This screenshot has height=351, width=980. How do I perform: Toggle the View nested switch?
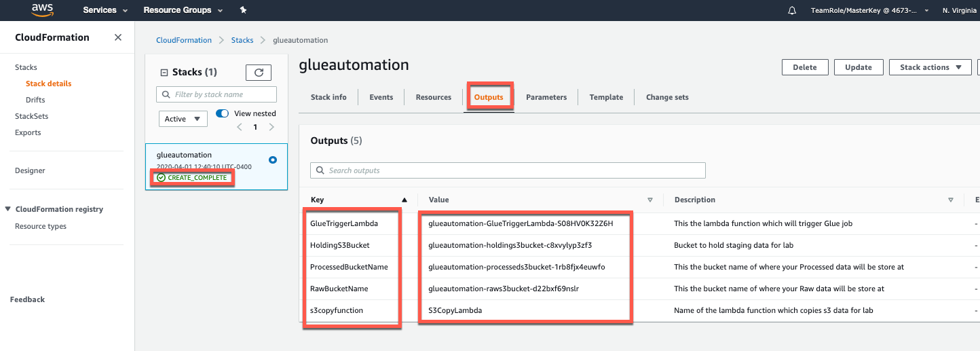tap(222, 113)
